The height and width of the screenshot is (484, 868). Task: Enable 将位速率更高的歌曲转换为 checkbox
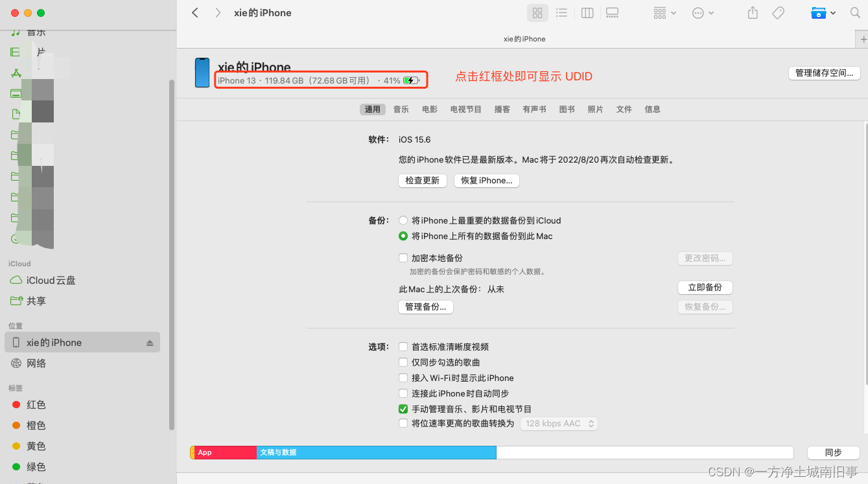click(403, 424)
